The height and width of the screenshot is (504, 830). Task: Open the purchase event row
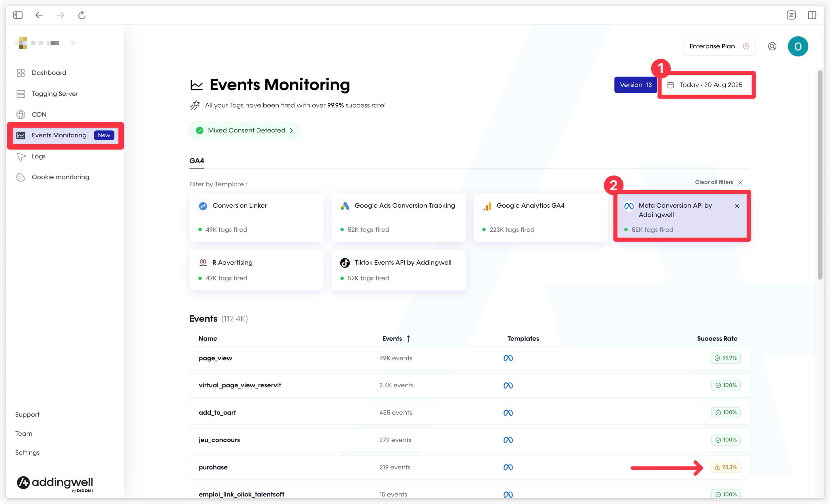pyautogui.click(x=469, y=467)
